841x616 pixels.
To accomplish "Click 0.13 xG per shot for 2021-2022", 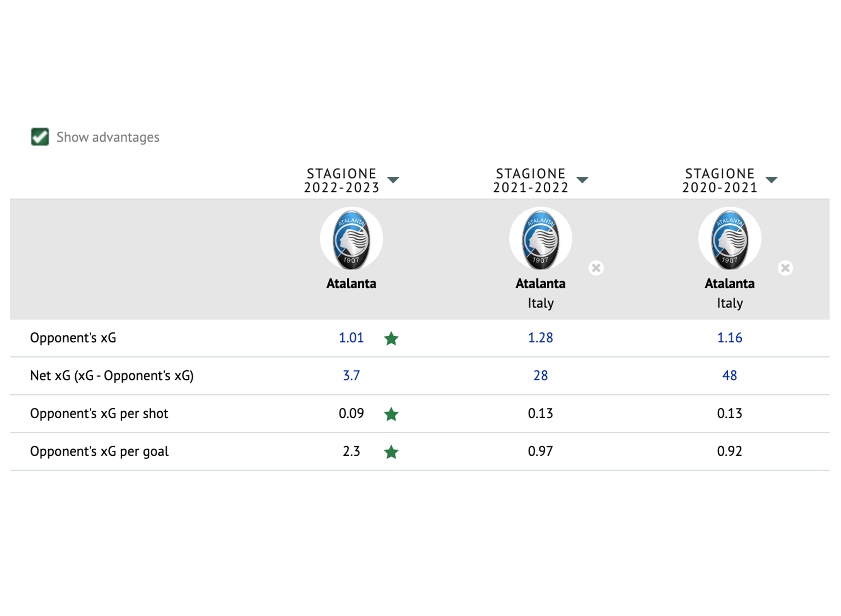I will pos(540,414).
